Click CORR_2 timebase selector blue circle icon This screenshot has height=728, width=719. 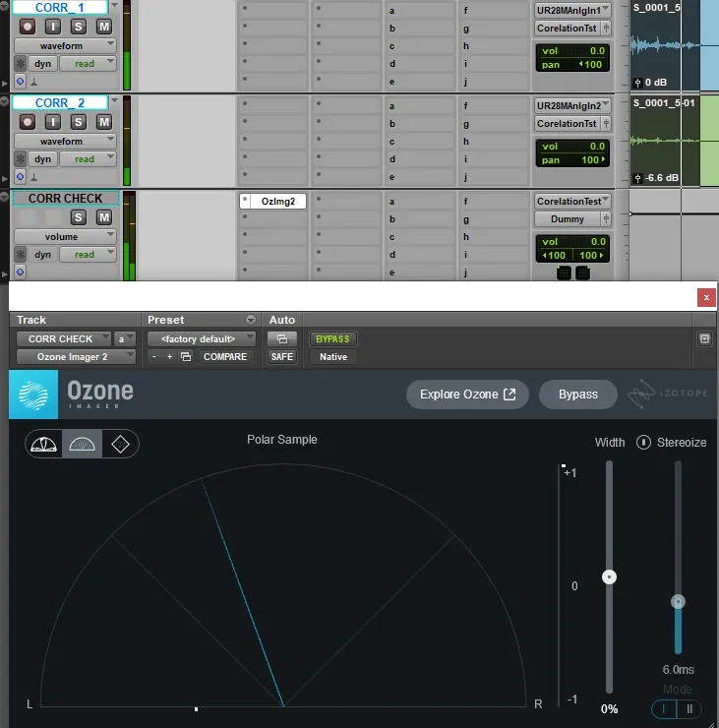20,177
